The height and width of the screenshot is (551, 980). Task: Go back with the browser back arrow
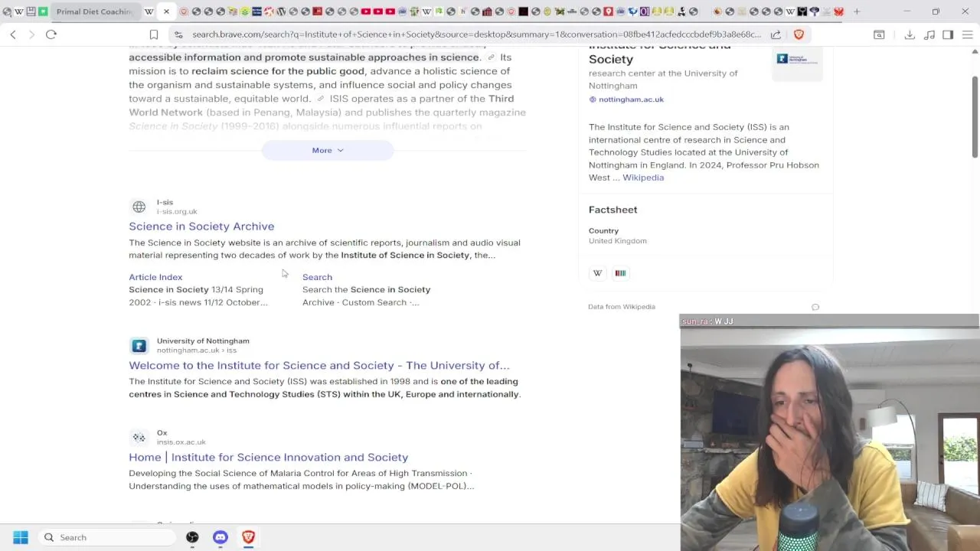(x=13, y=34)
